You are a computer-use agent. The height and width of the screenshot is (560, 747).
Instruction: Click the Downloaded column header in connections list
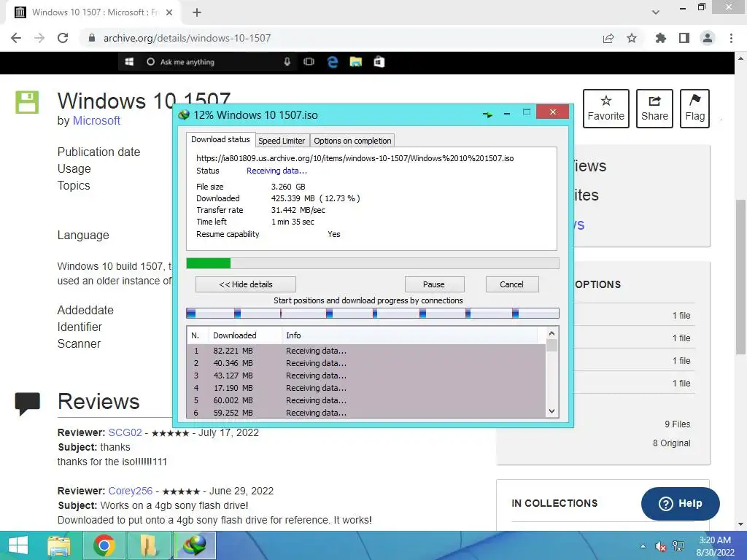(245, 335)
